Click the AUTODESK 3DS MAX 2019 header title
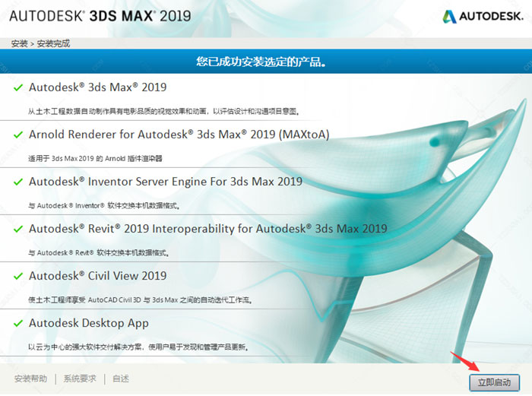This screenshot has height=396, width=532. [100, 16]
